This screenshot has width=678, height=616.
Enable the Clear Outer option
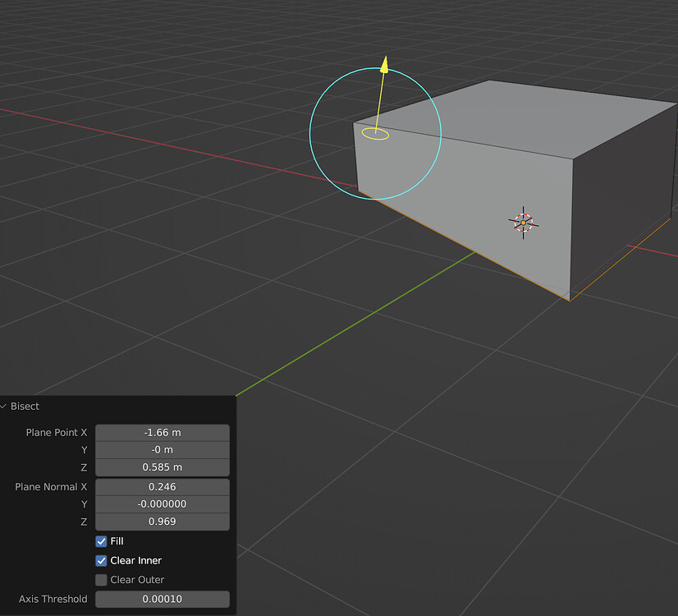(102, 579)
